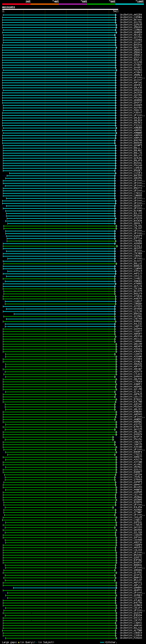The image size is (146, 644).
Task: Select the UniRef100_C2A4Y4 hit
Action: (131, 354)
